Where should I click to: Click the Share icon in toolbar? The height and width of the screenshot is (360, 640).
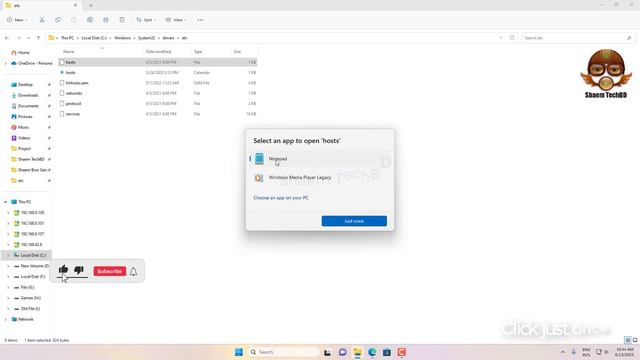click(106, 20)
